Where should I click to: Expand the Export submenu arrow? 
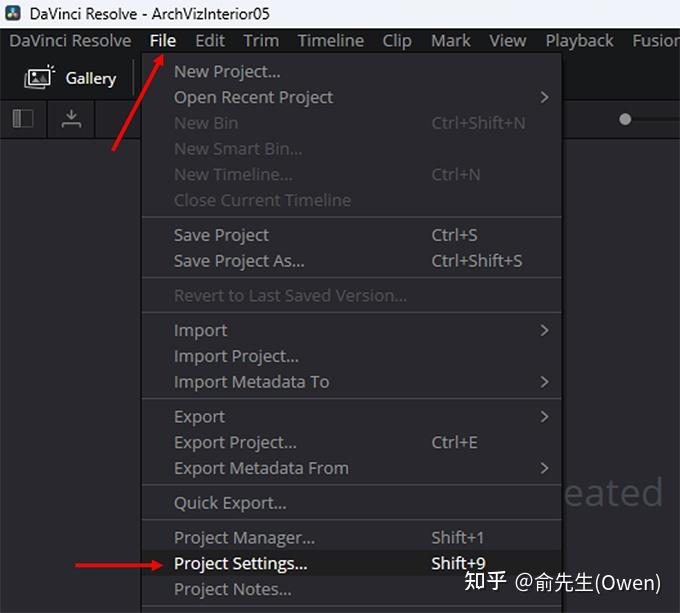544,416
